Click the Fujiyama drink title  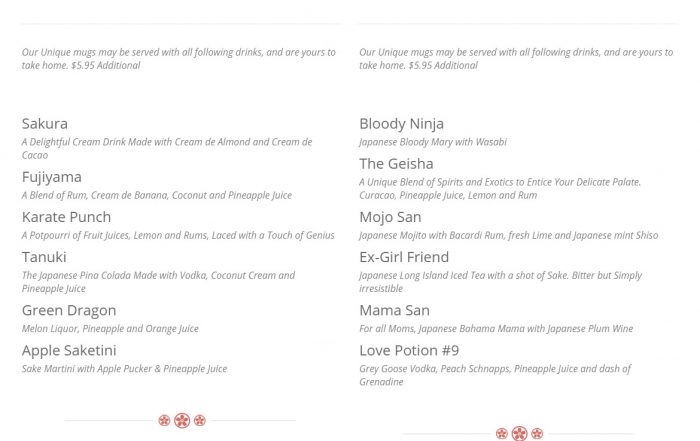[x=52, y=177]
